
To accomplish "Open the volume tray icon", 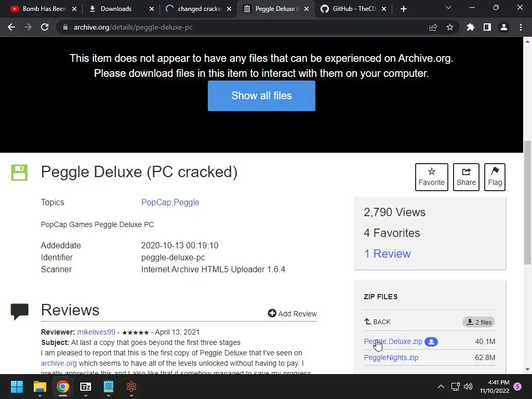I will [468, 387].
